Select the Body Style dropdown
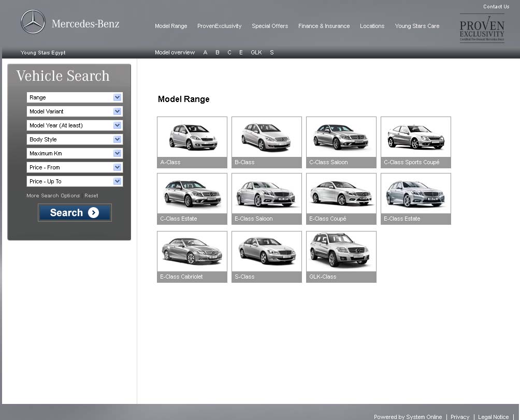 point(75,139)
